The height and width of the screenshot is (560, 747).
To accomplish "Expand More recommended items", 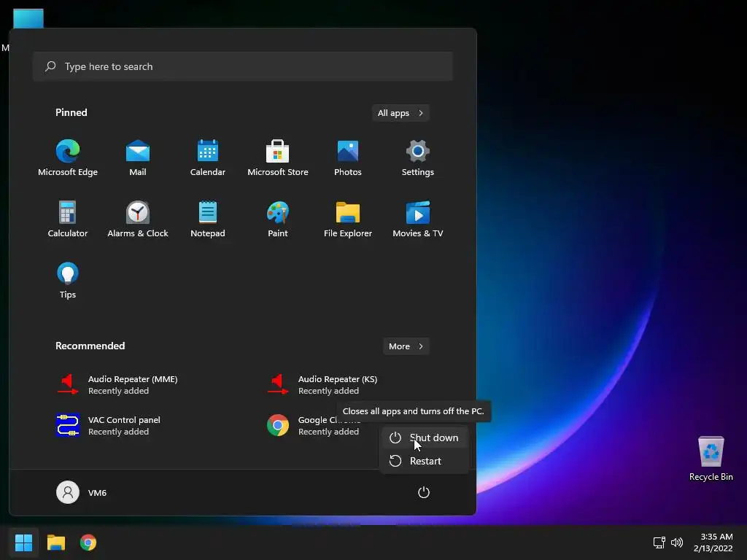I will point(406,346).
